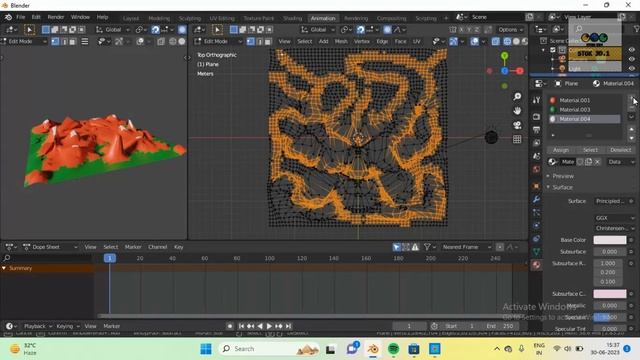Image resolution: width=640 pixels, height=360 pixels.
Task: Open the Tool properties tab
Action: point(536,100)
